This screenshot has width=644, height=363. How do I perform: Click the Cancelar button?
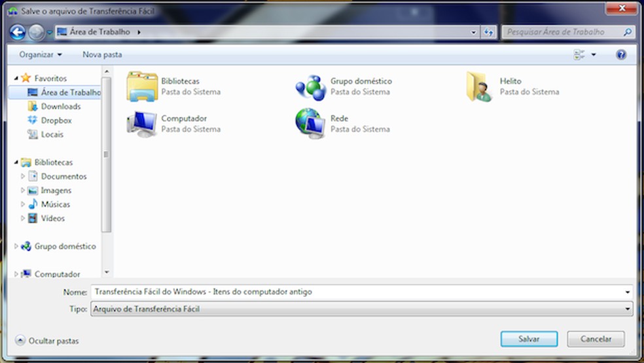point(596,339)
